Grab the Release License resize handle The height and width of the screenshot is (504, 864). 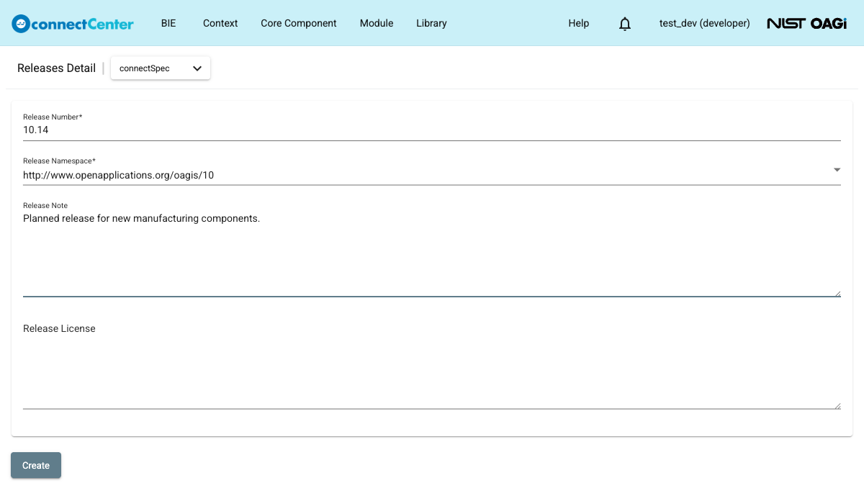tap(837, 405)
